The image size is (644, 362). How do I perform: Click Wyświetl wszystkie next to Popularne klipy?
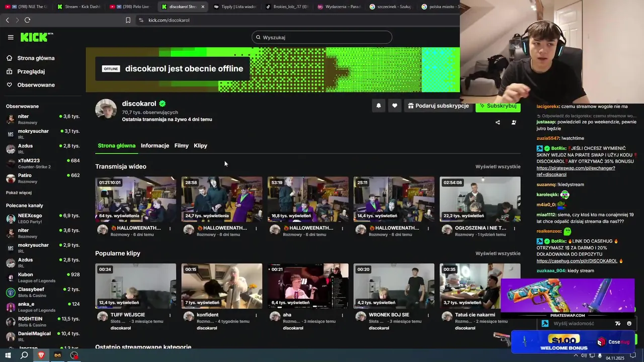498,253
